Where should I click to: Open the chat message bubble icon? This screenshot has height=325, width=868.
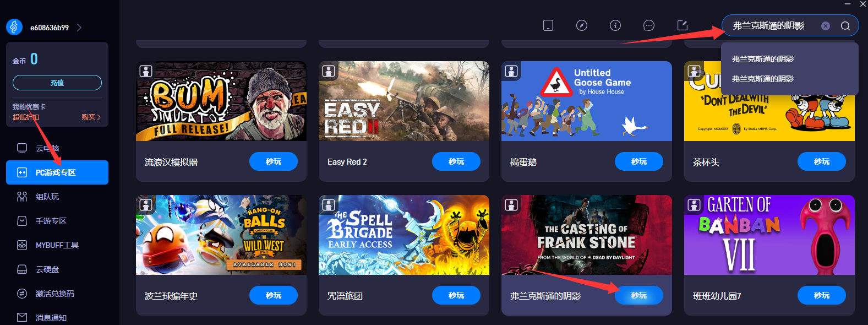click(649, 25)
